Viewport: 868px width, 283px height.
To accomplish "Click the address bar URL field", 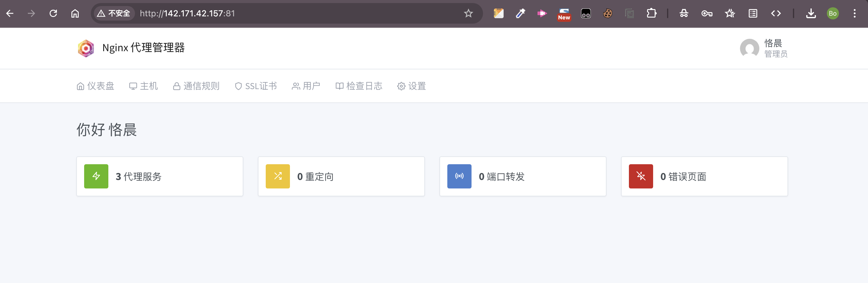I will pyautogui.click(x=270, y=14).
